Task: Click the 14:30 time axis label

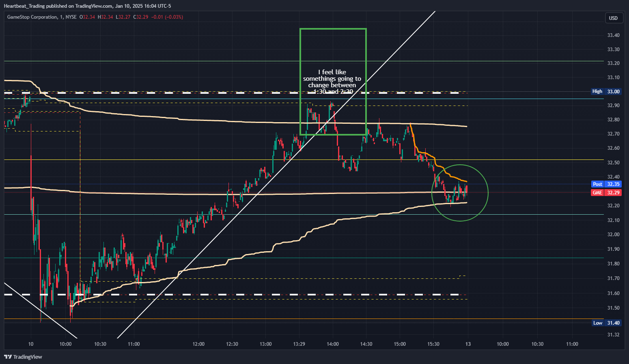Action: point(366,344)
